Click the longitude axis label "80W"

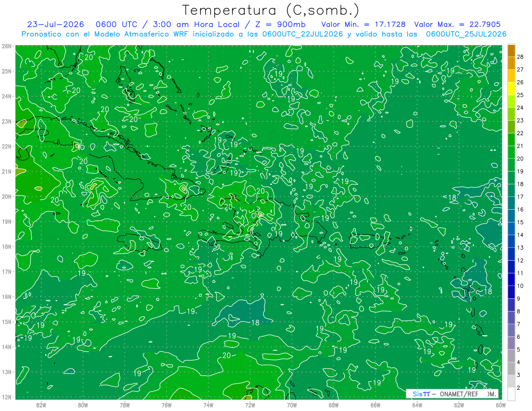coord(83,405)
